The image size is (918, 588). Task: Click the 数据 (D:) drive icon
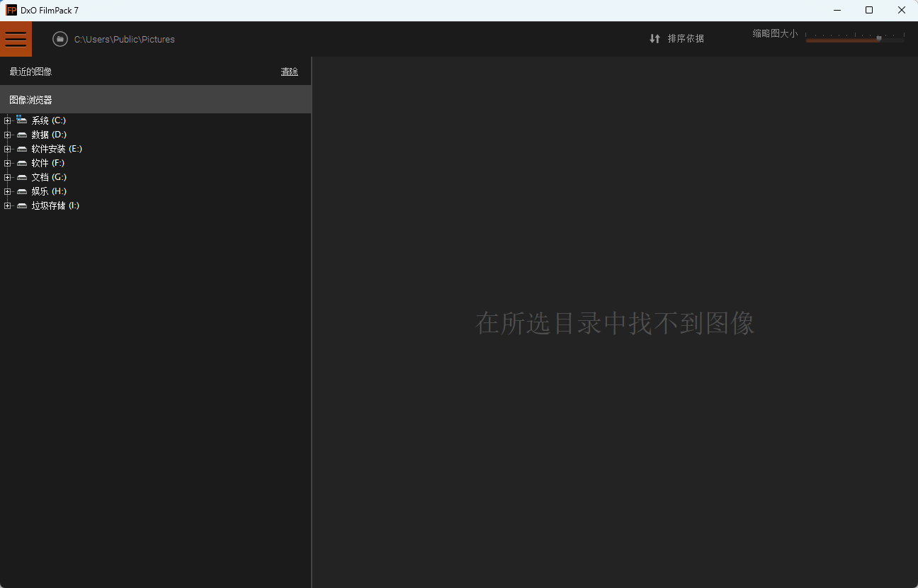coord(22,135)
